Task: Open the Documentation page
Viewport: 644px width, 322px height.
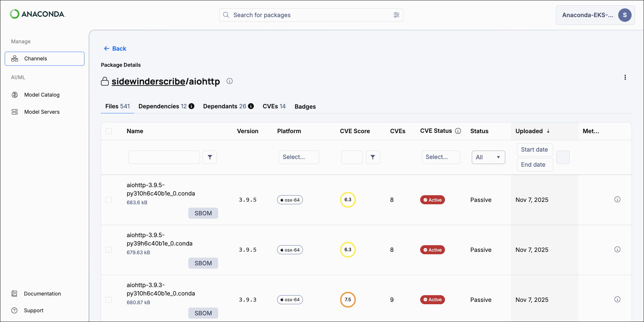Action: (42, 293)
